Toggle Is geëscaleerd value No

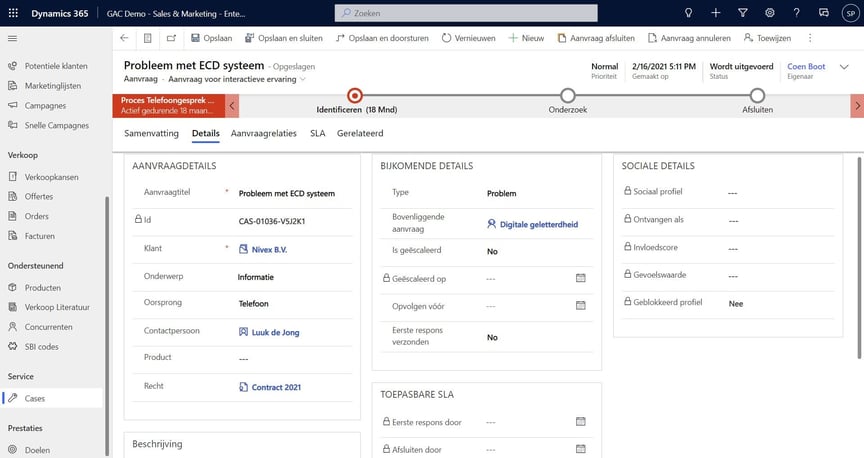(x=492, y=251)
